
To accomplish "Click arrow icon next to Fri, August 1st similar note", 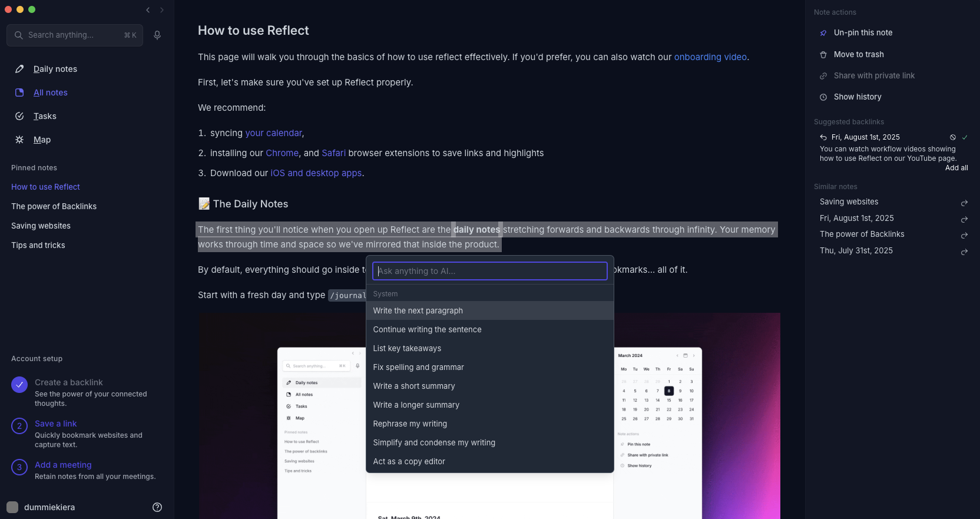I will (964, 219).
